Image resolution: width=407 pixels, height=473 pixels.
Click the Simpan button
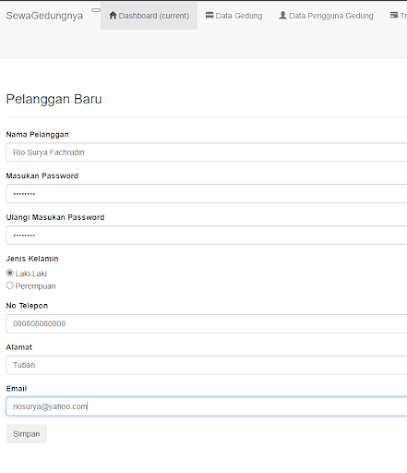pyautogui.click(x=26, y=434)
